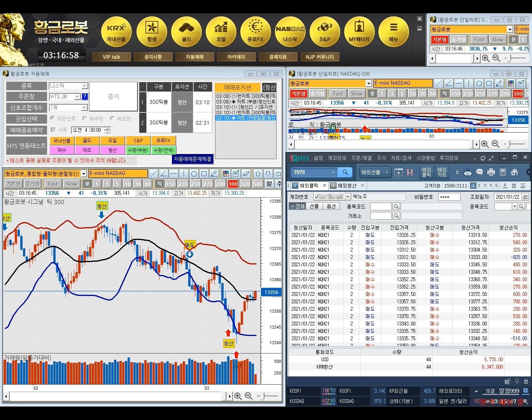Open the 골드 round icon

click(x=186, y=31)
